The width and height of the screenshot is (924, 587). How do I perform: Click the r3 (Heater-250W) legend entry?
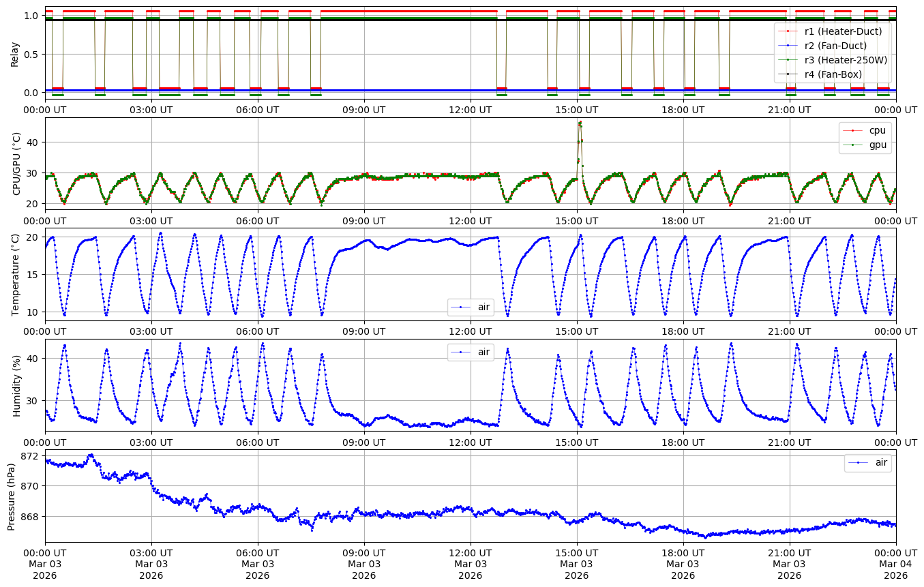tap(846, 60)
